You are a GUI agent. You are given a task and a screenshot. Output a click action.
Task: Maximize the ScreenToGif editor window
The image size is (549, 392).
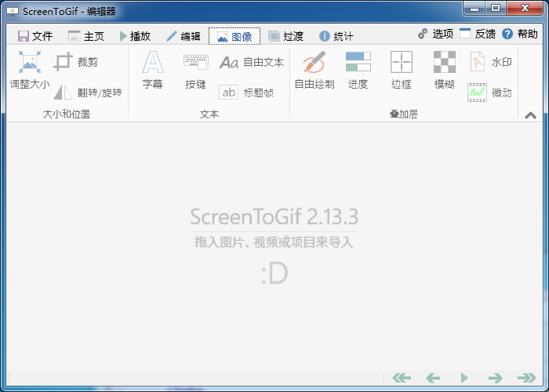(496, 9)
